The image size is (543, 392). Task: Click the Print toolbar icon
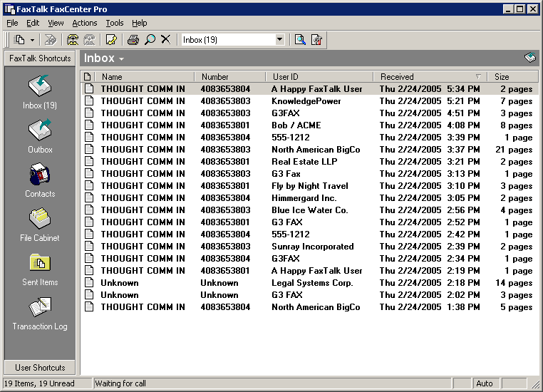pyautogui.click(x=133, y=40)
